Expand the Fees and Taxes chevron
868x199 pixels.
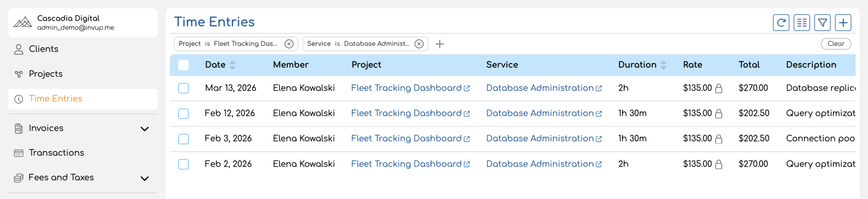coord(145,178)
